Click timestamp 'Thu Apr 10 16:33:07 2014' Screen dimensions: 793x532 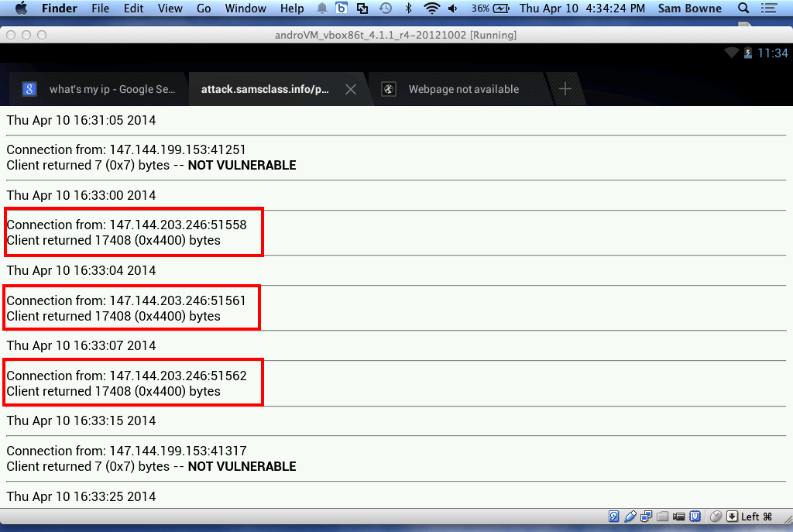(81, 345)
